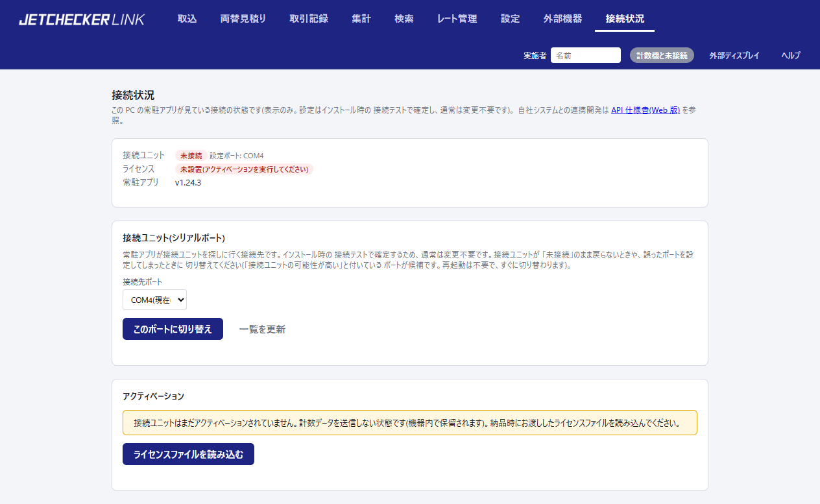Click the red 未接続 badge beside 接続ユニット
The image size is (820, 504).
[191, 156]
